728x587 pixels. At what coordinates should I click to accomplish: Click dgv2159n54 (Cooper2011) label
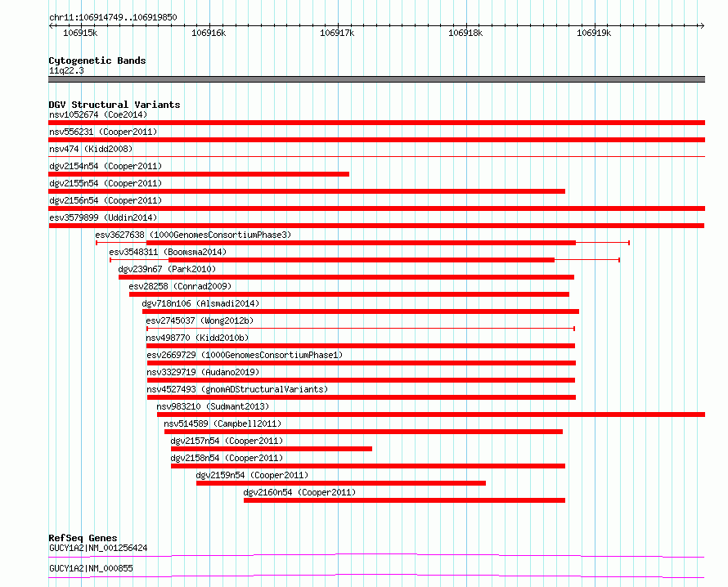252,475
